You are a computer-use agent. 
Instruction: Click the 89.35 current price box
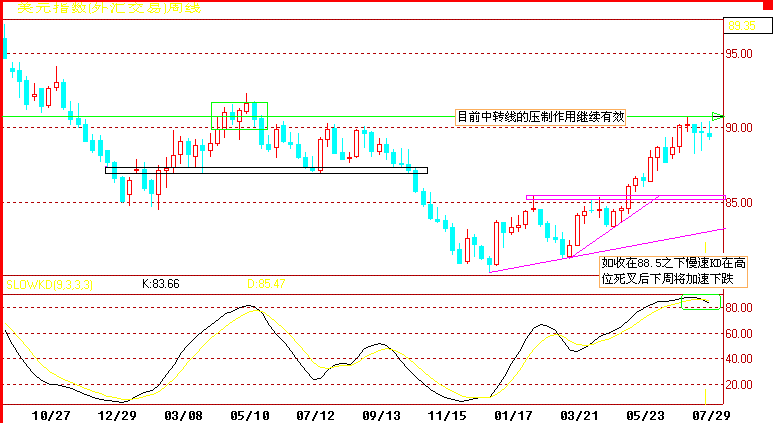coord(747,25)
